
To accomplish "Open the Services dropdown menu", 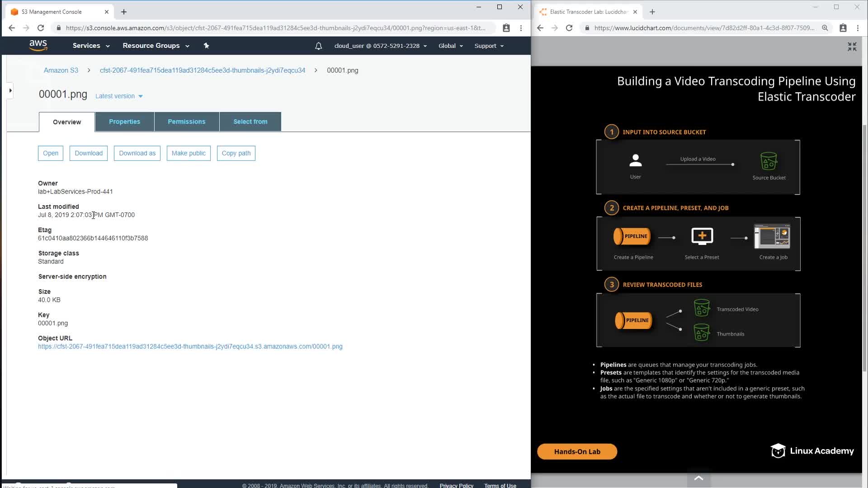I will point(91,46).
